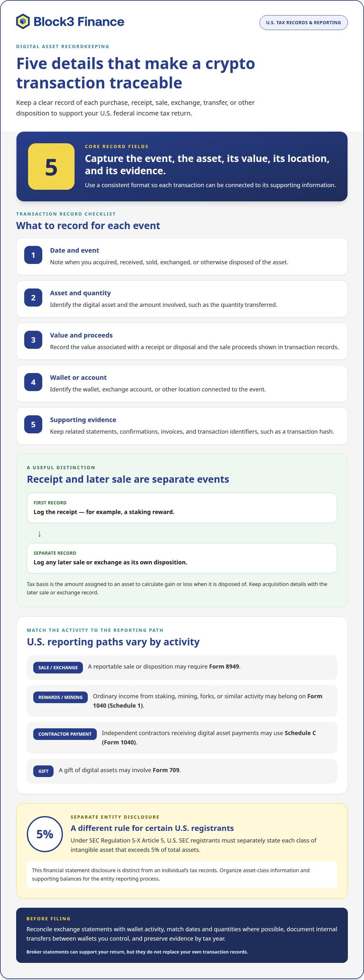Image resolution: width=364 pixels, height=980 pixels.
Task: Click heading 'What to record for each event'
Action: coord(88,226)
